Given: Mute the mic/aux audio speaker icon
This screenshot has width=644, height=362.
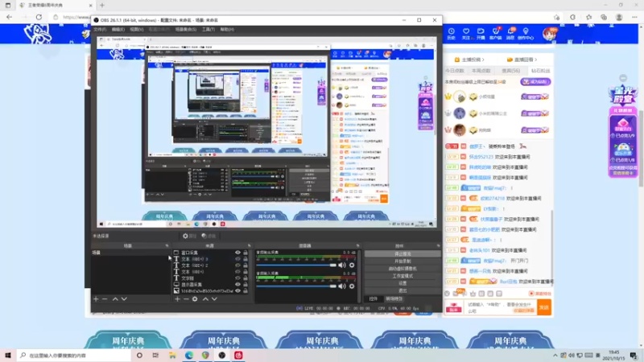Looking at the screenshot, I should pyautogui.click(x=341, y=286).
